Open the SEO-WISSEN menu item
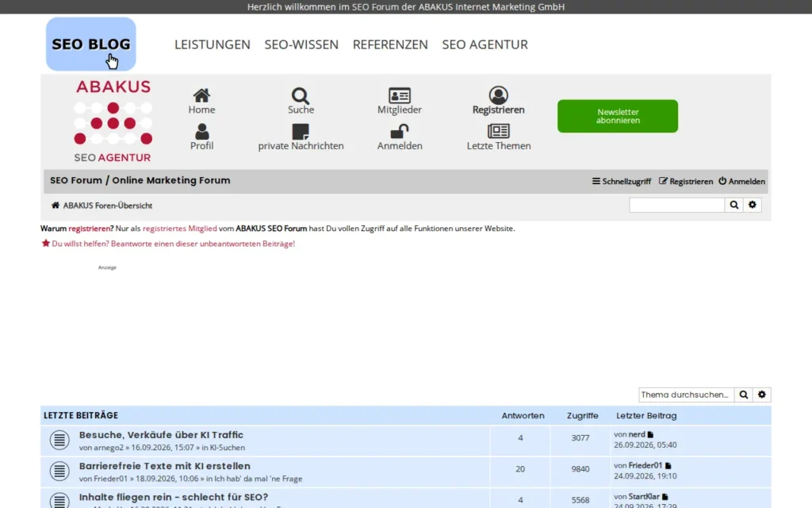This screenshot has height=508, width=812. [x=301, y=44]
